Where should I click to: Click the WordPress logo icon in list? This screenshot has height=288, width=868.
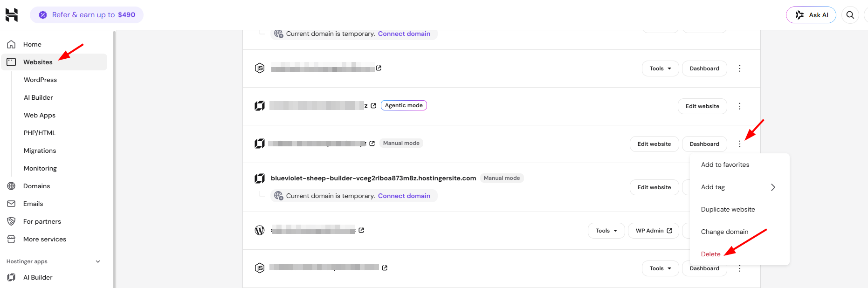click(260, 230)
